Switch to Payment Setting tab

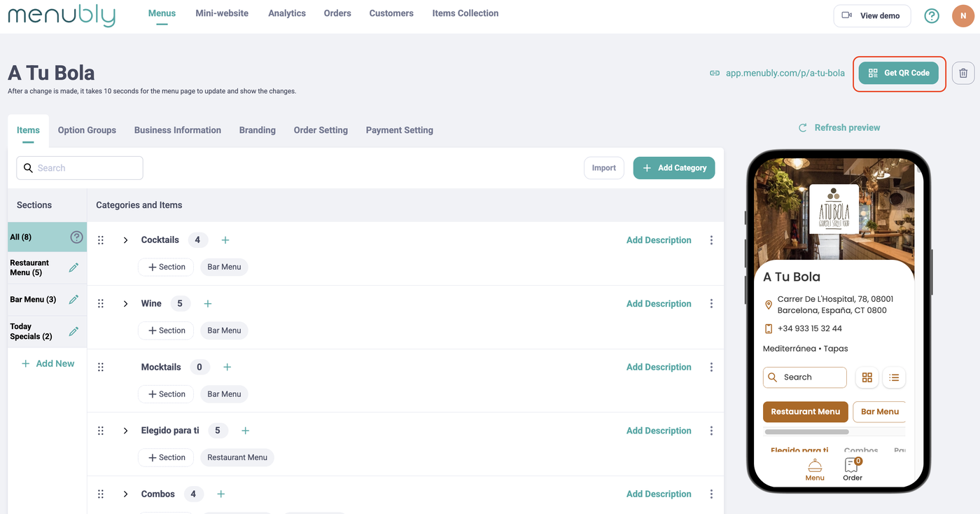tap(400, 130)
